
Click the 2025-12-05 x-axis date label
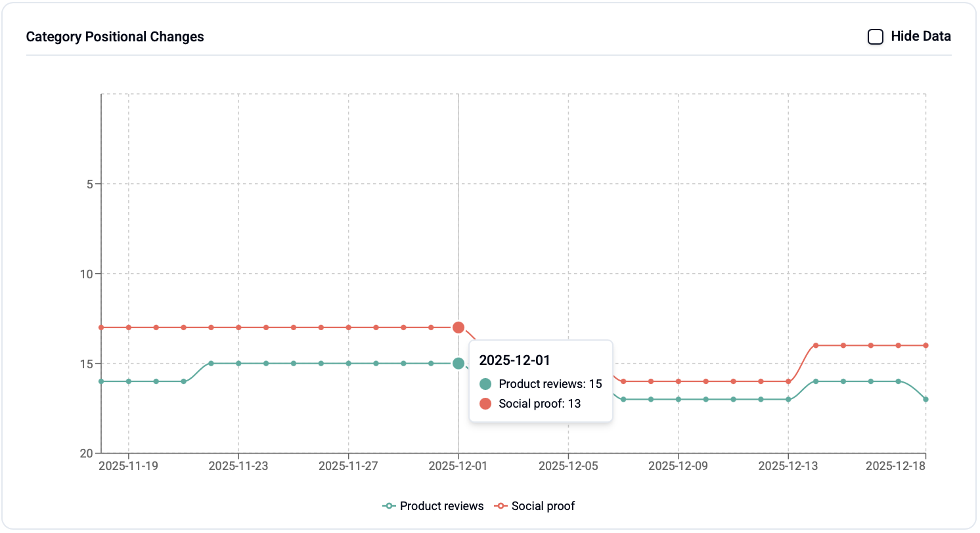(x=568, y=466)
